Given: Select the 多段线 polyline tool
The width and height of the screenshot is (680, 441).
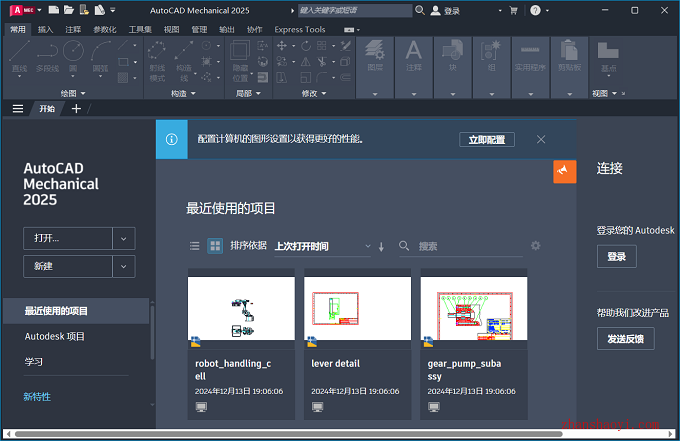Looking at the screenshot, I should point(47,56).
